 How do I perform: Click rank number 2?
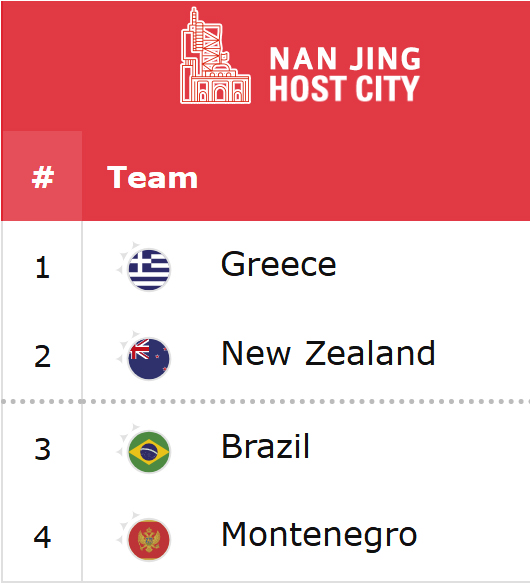[x=42, y=356]
